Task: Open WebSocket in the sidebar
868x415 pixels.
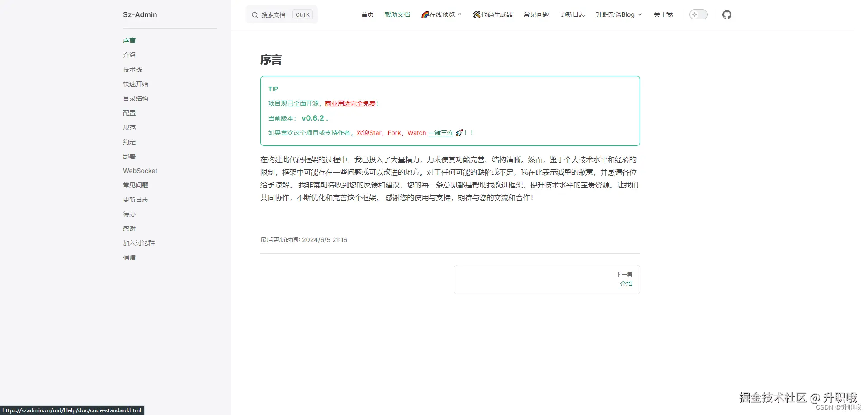Action: click(140, 171)
